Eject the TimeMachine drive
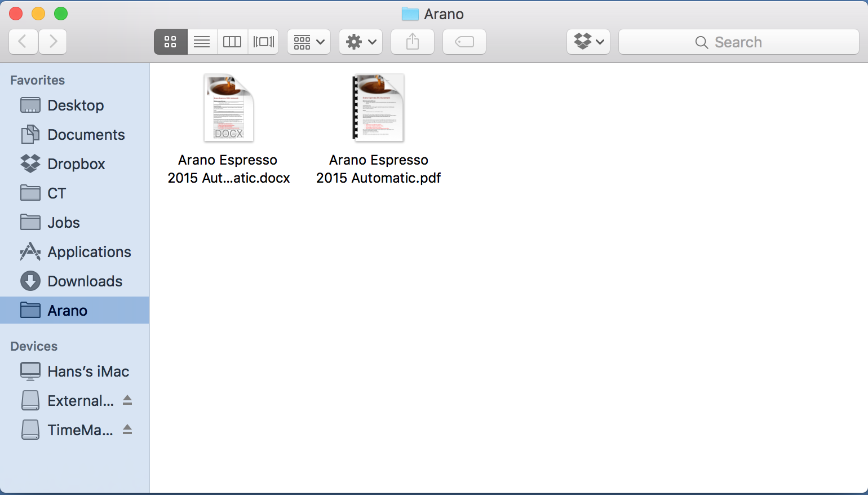 pos(127,430)
